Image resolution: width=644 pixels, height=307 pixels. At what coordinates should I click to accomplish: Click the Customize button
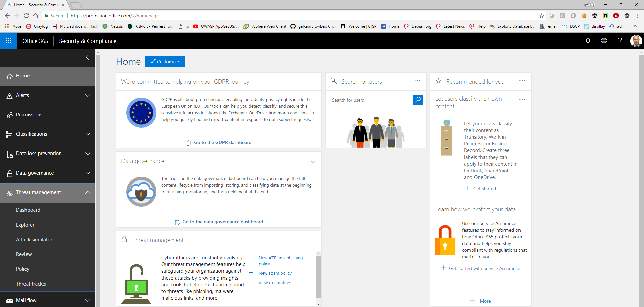point(164,61)
